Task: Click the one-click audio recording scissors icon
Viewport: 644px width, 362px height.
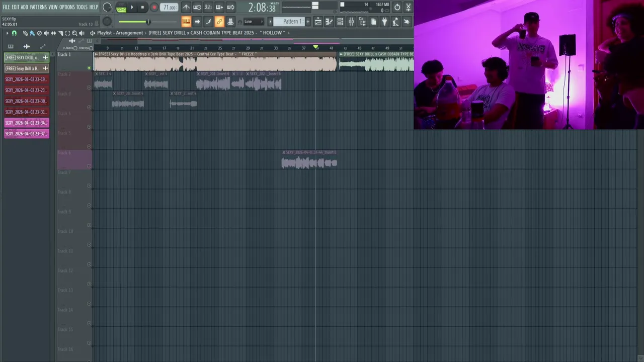Action: point(408,7)
